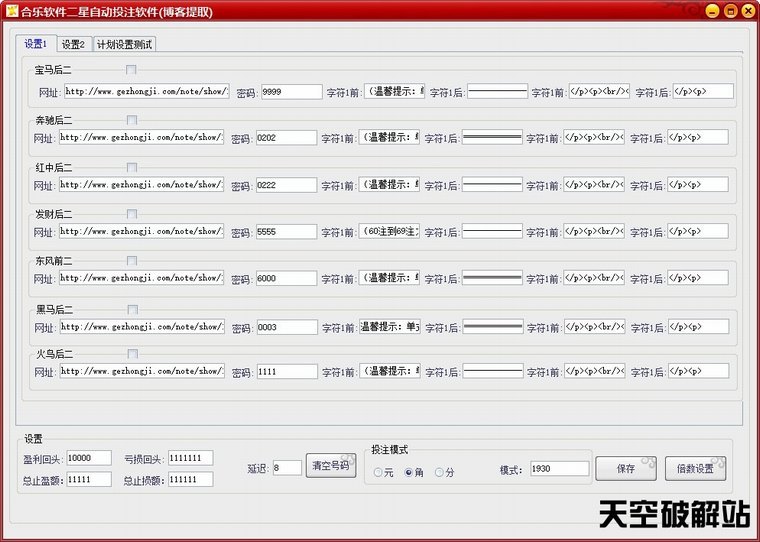Image resolution: width=760 pixels, height=542 pixels.
Task: Maximize the window using title bar button
Action: 729,11
